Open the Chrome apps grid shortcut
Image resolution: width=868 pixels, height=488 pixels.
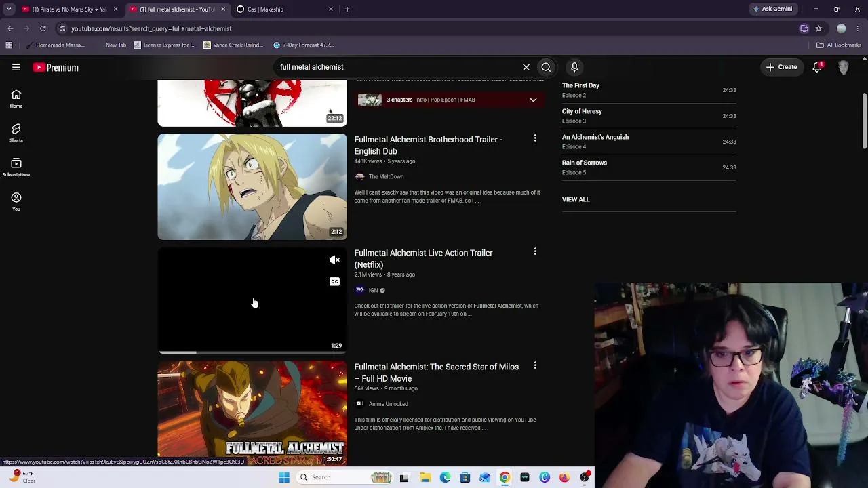(9, 45)
